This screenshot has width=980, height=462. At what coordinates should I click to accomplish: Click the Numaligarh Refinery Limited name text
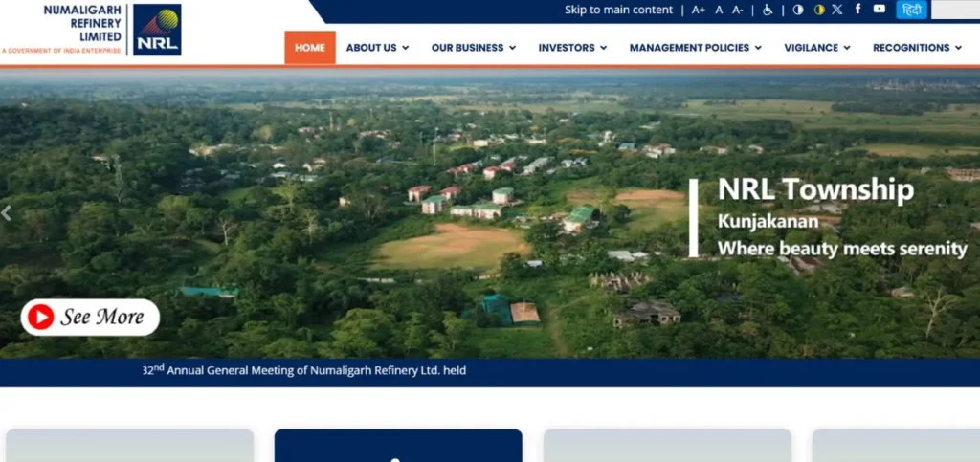[83, 24]
